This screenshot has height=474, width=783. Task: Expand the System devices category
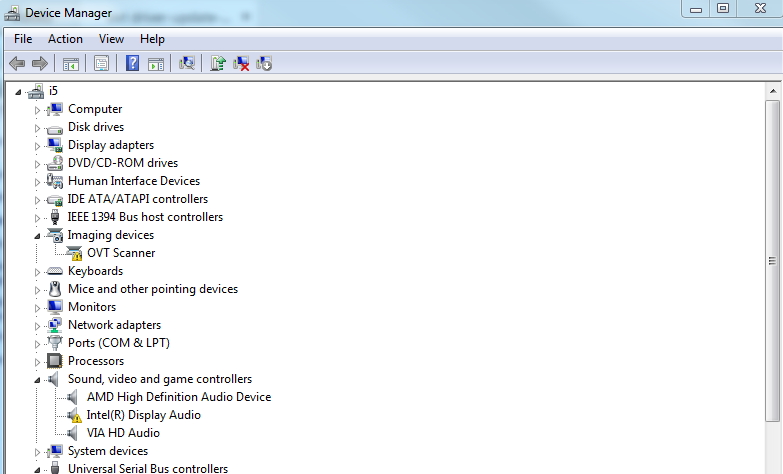pos(37,452)
